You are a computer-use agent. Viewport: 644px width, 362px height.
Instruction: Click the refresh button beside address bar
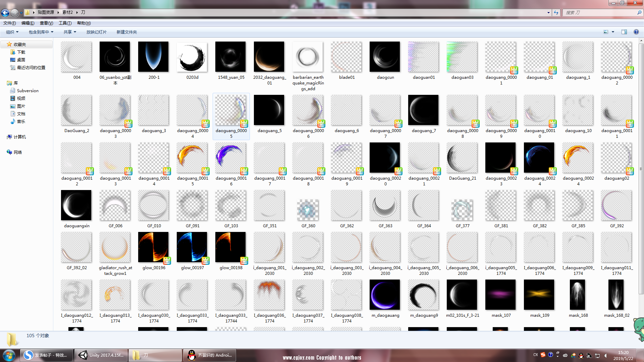(556, 12)
